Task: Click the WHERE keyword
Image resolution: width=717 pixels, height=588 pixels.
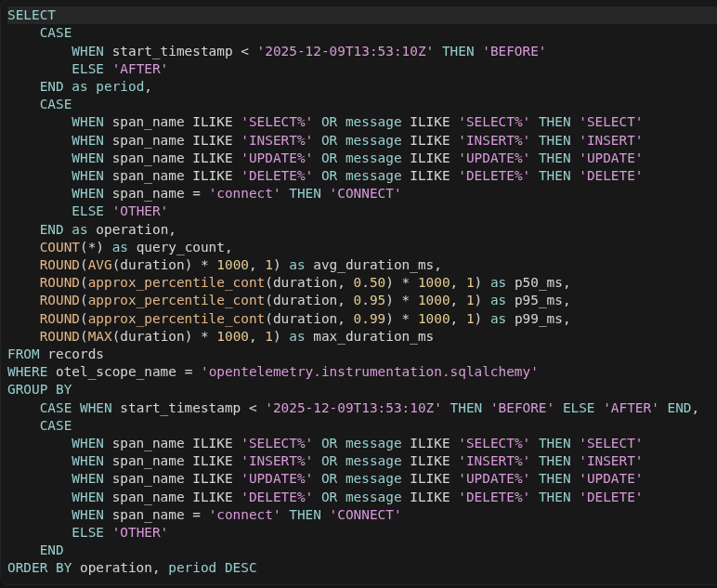Action: pyautogui.click(x=28, y=372)
